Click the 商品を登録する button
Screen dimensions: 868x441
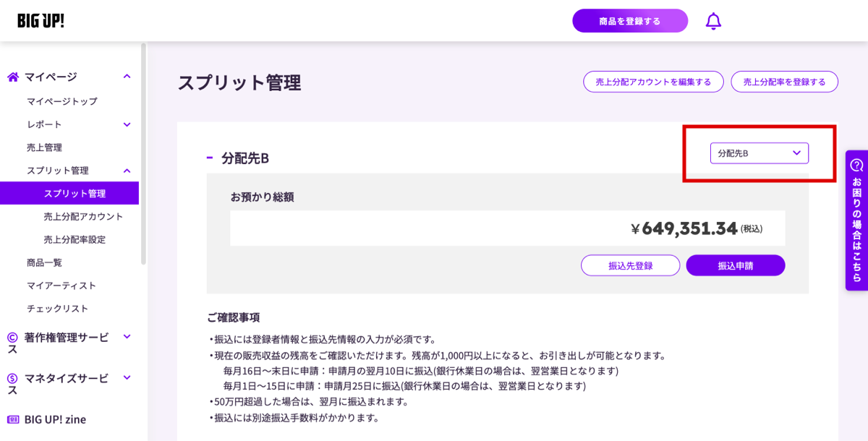[x=630, y=21]
